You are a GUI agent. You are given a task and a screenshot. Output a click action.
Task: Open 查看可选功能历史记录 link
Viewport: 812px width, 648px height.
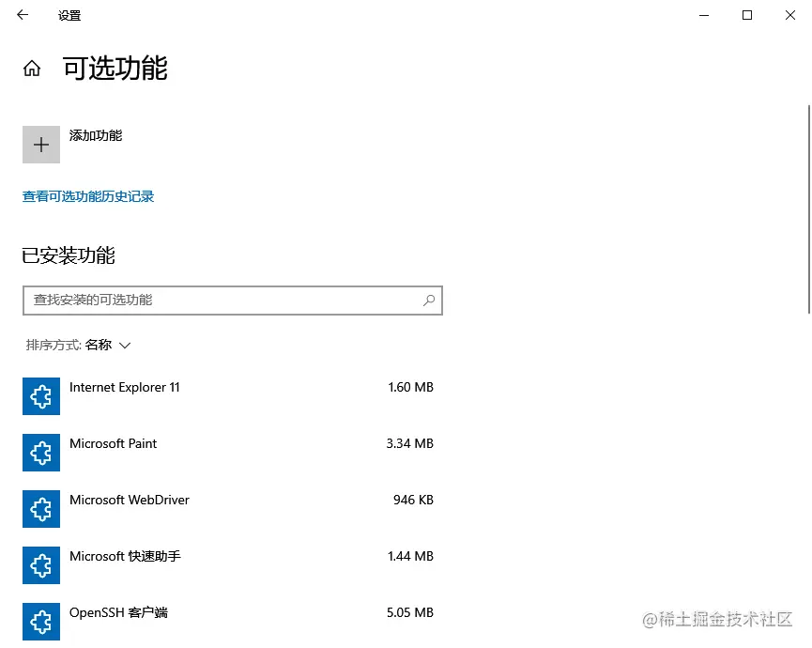point(88,196)
